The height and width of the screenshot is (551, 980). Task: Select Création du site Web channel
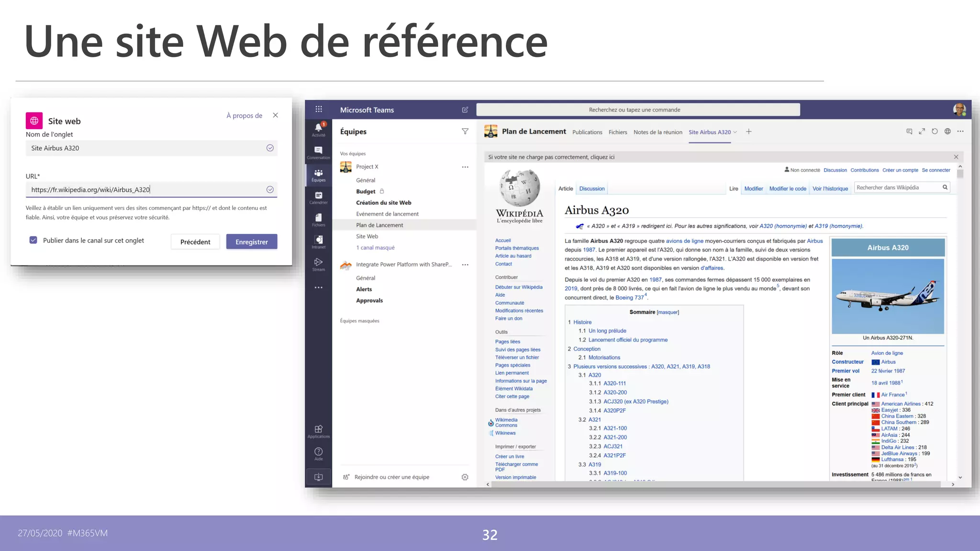pyautogui.click(x=384, y=203)
